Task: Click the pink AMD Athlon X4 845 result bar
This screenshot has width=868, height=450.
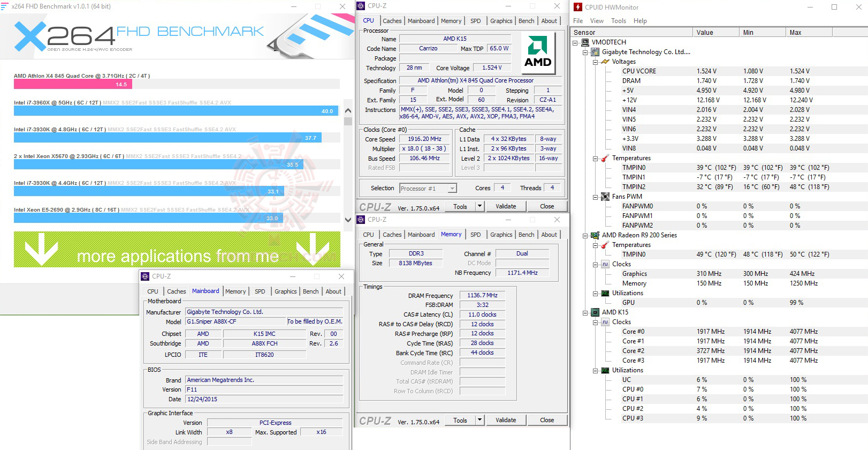Action: point(73,84)
